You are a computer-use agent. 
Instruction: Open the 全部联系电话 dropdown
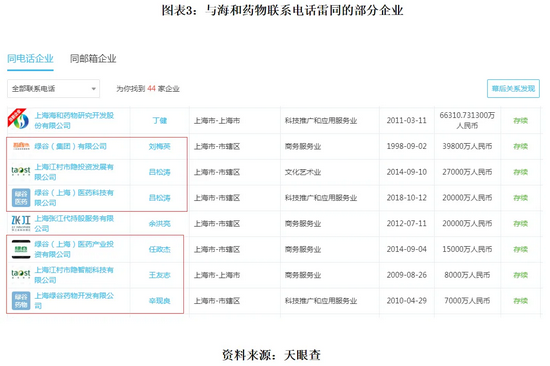(x=53, y=88)
